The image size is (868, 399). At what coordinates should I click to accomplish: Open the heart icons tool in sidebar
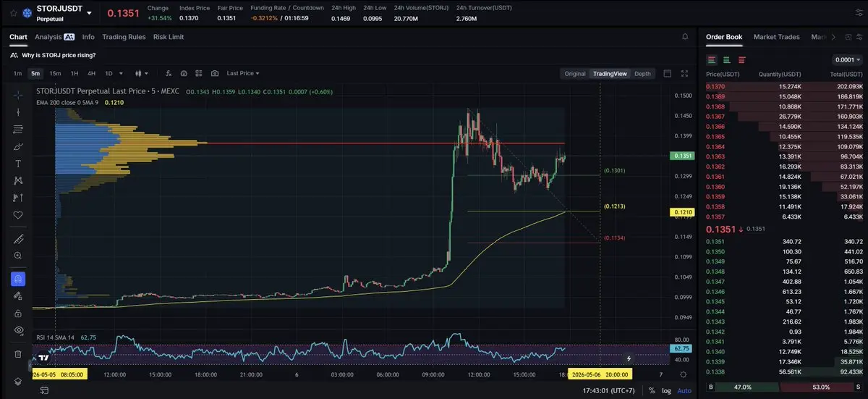(x=18, y=215)
